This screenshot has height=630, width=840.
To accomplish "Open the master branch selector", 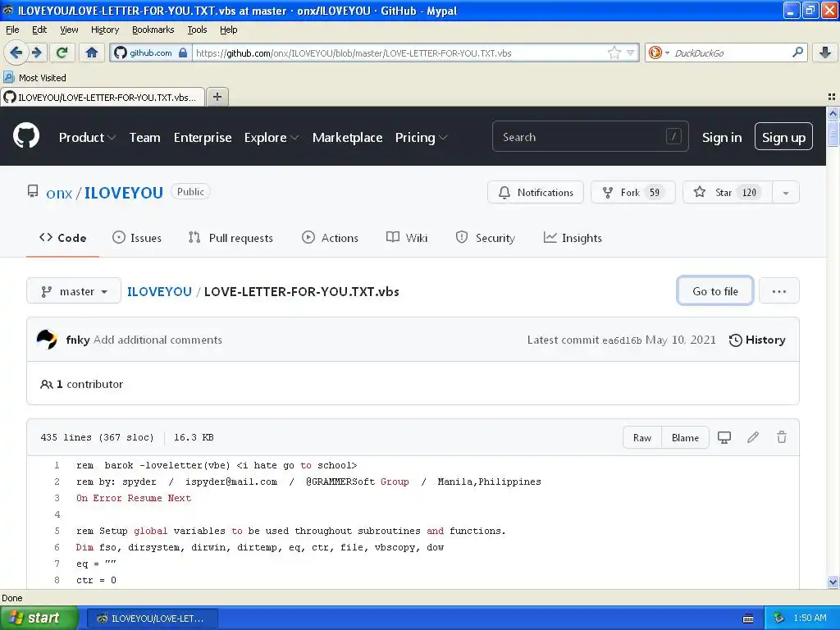I will coord(74,291).
